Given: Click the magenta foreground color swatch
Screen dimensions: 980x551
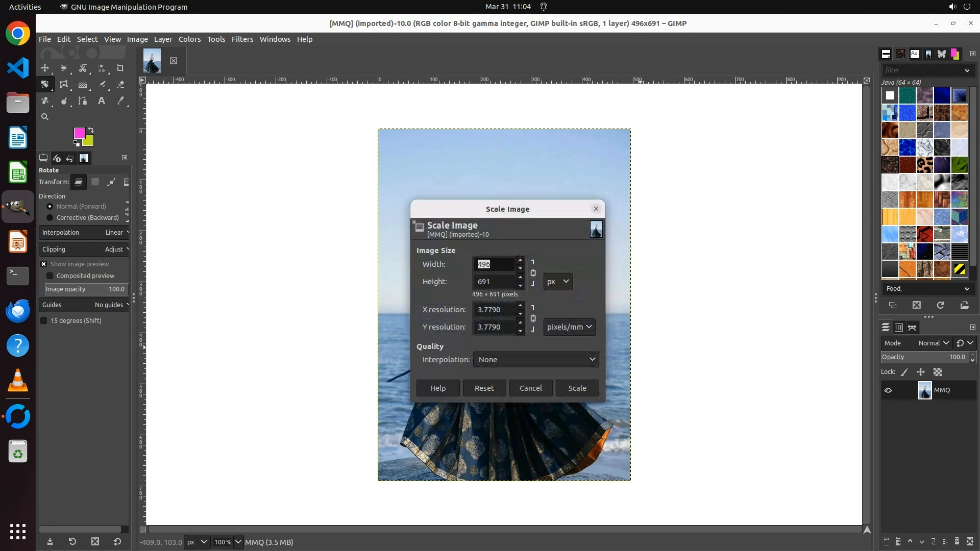Looking at the screenshot, I should (79, 133).
